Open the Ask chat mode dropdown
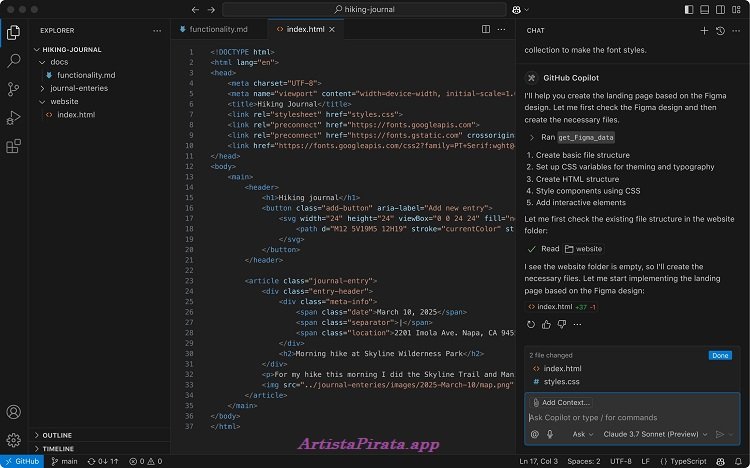 pos(581,434)
